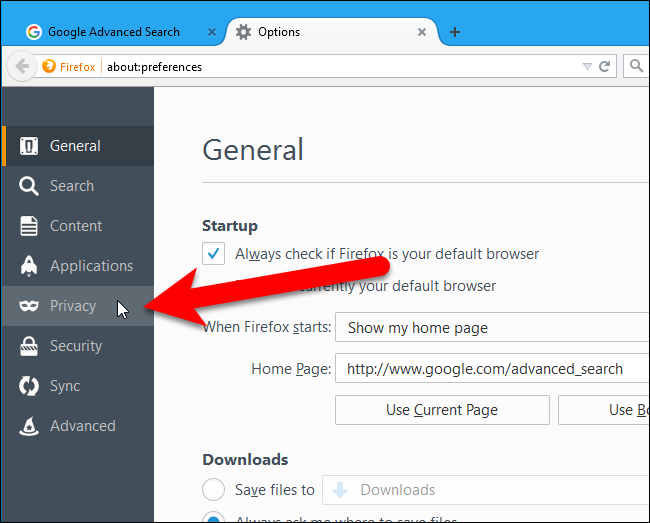
Task: Click the search bar magnifier icon
Action: [x=636, y=66]
